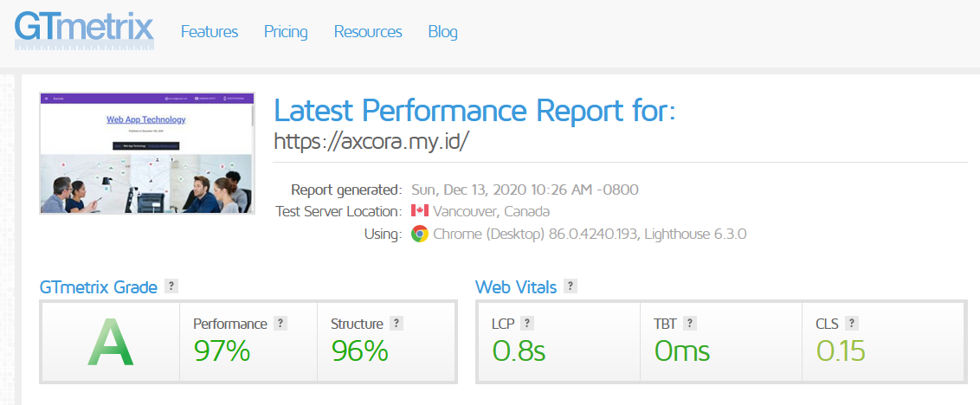Select the 0.15 CLS value
Screen dimensions: 980x405
click(x=841, y=350)
